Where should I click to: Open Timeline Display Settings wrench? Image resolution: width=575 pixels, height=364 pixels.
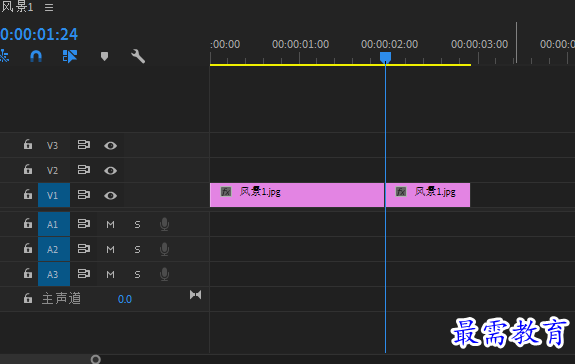[138, 56]
